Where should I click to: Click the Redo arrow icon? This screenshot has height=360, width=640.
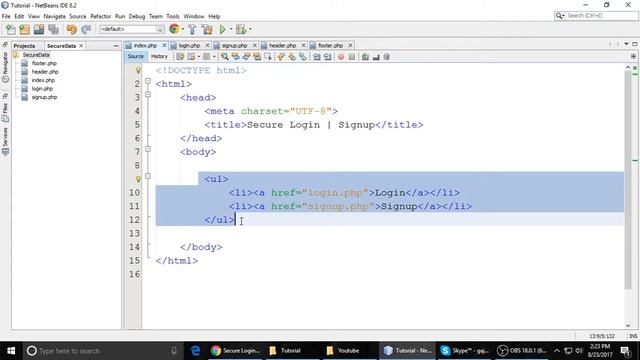click(x=86, y=29)
